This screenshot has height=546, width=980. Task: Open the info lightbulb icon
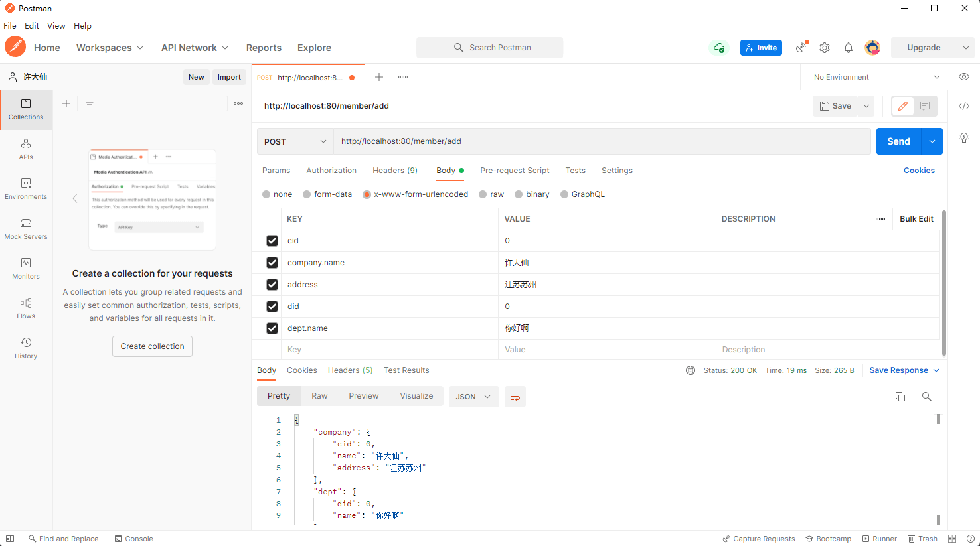tap(964, 138)
